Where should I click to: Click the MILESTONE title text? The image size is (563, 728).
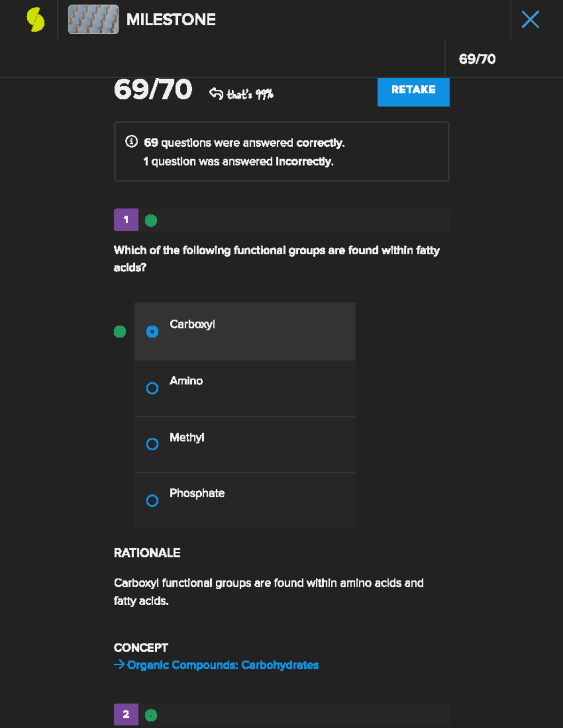(171, 20)
